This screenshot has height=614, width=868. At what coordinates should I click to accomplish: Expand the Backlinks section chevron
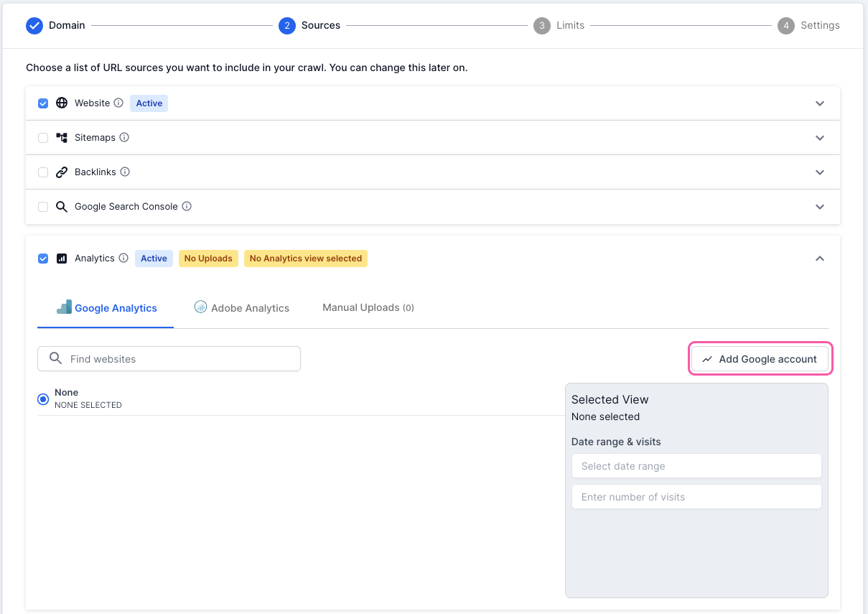pos(820,172)
